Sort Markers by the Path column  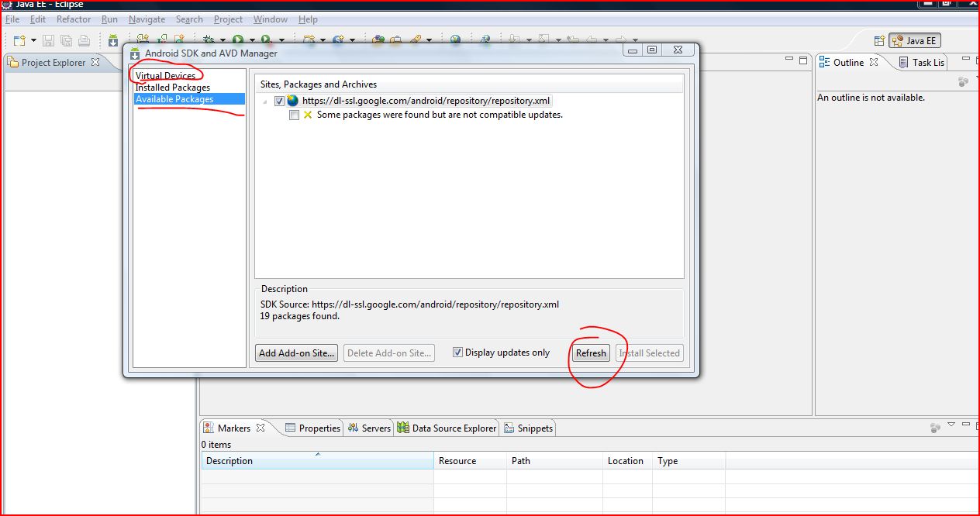[x=554, y=461]
